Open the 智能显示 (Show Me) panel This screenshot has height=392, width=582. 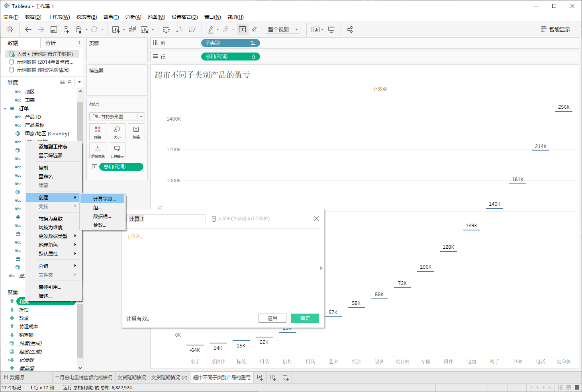(555, 29)
